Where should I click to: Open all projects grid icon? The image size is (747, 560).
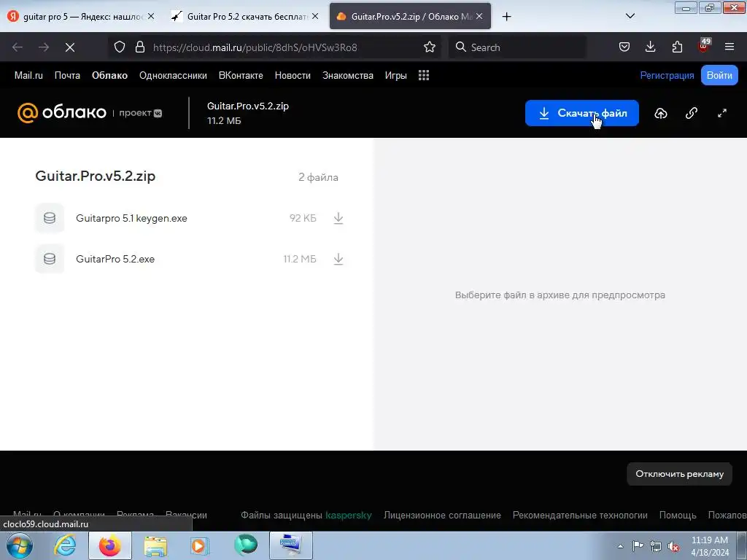tap(424, 75)
